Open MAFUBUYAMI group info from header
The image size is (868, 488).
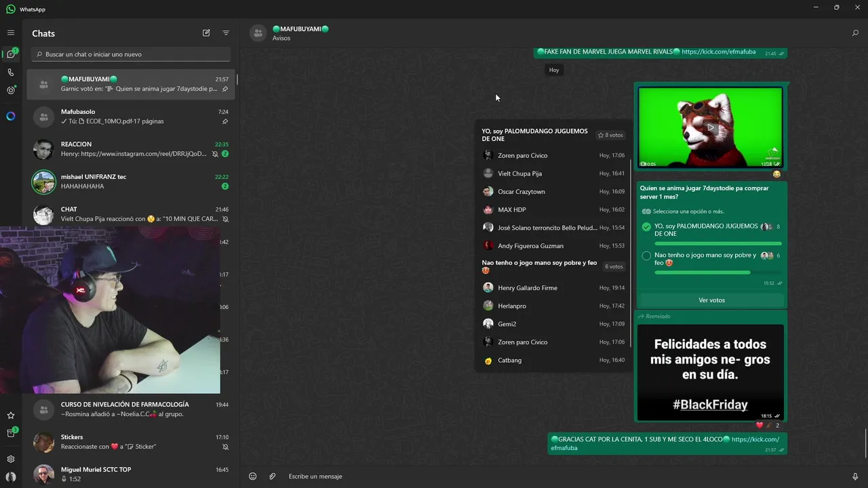pyautogui.click(x=300, y=33)
